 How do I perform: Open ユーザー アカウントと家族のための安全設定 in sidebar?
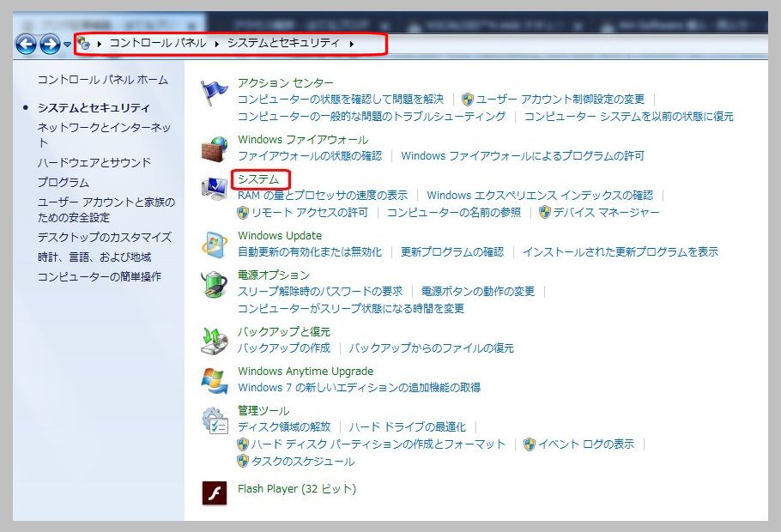click(106, 209)
